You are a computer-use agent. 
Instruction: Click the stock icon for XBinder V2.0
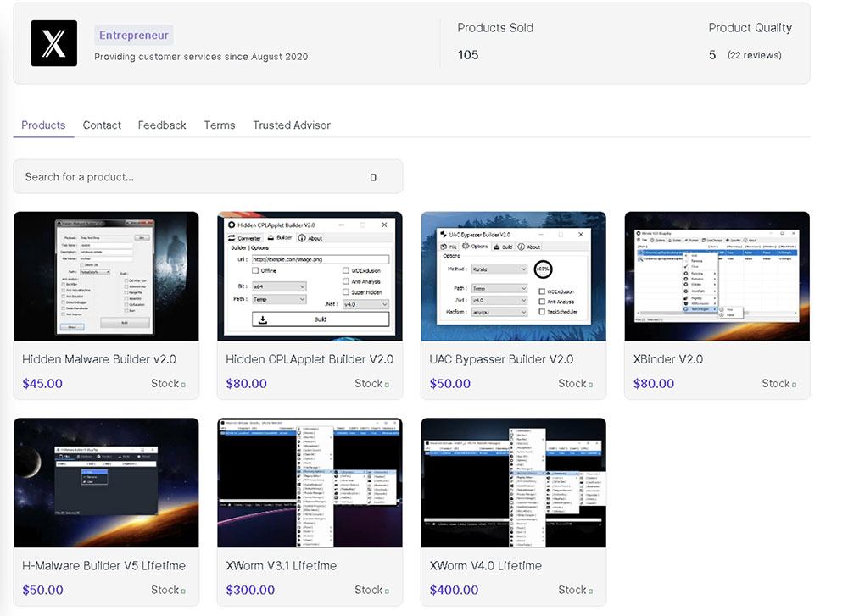click(794, 385)
